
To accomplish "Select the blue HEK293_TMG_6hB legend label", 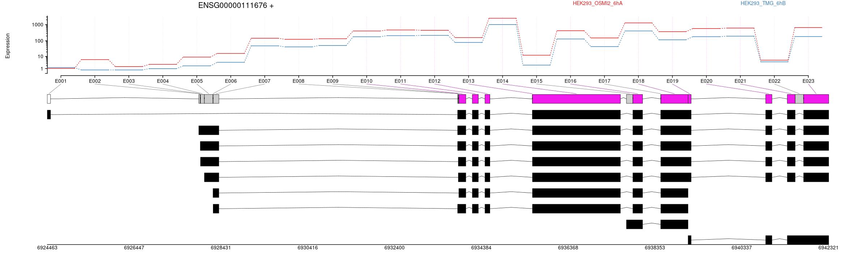I will pyautogui.click(x=763, y=3).
